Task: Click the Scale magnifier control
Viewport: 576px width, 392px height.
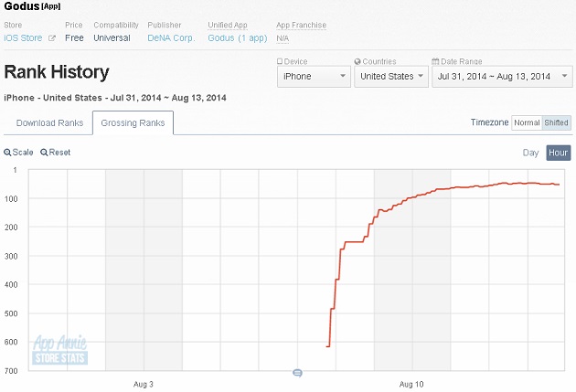Action: click(x=18, y=153)
